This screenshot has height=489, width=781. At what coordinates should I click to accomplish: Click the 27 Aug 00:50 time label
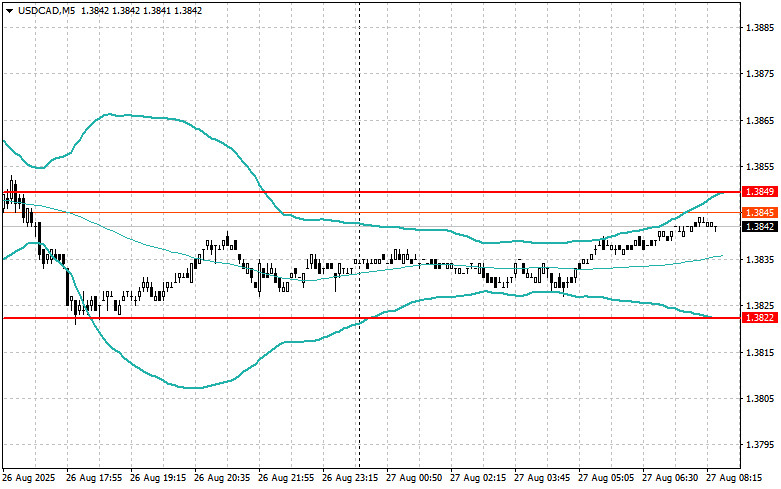(x=414, y=478)
